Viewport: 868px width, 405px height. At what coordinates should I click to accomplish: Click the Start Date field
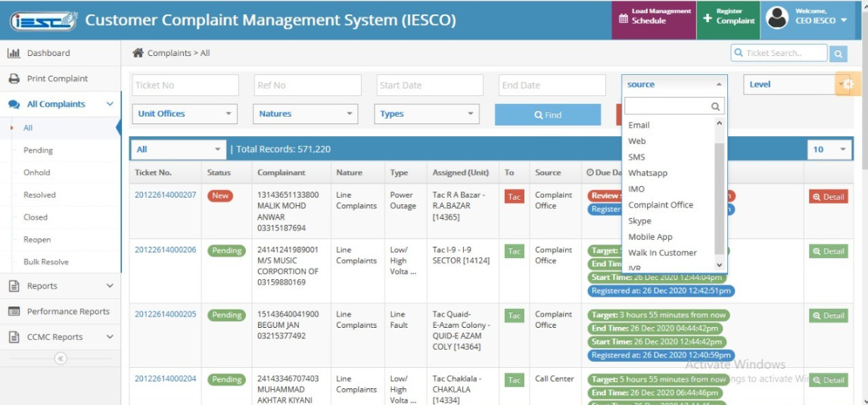coord(430,86)
